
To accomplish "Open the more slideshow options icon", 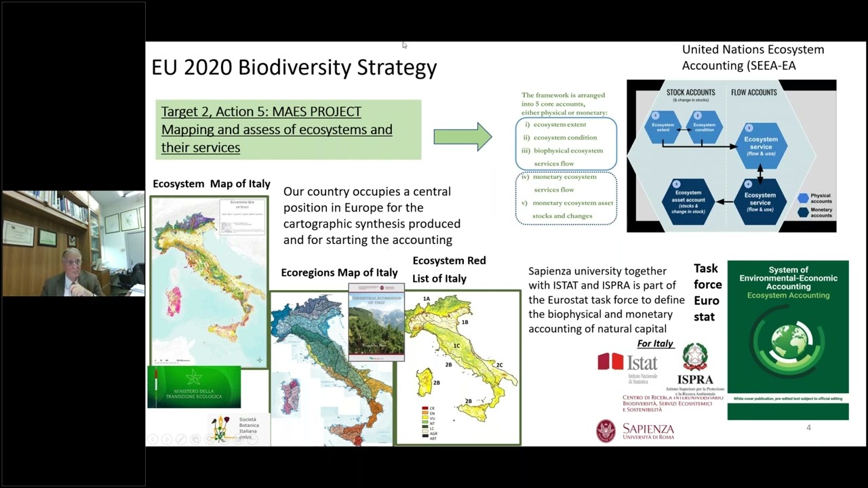I will [252, 439].
